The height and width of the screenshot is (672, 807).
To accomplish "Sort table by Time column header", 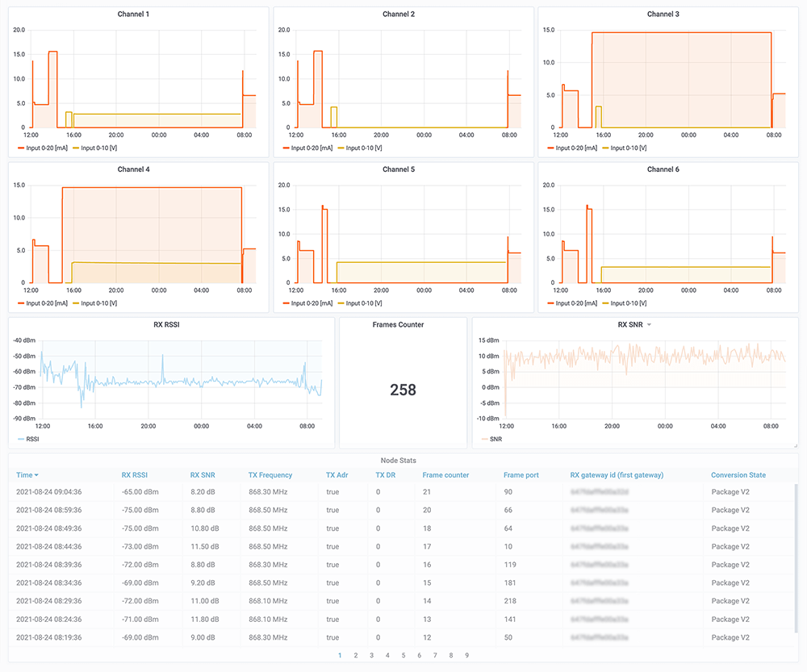I will tap(27, 475).
